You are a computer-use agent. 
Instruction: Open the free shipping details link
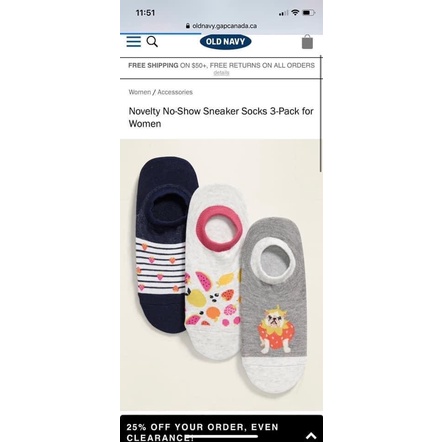point(221,73)
